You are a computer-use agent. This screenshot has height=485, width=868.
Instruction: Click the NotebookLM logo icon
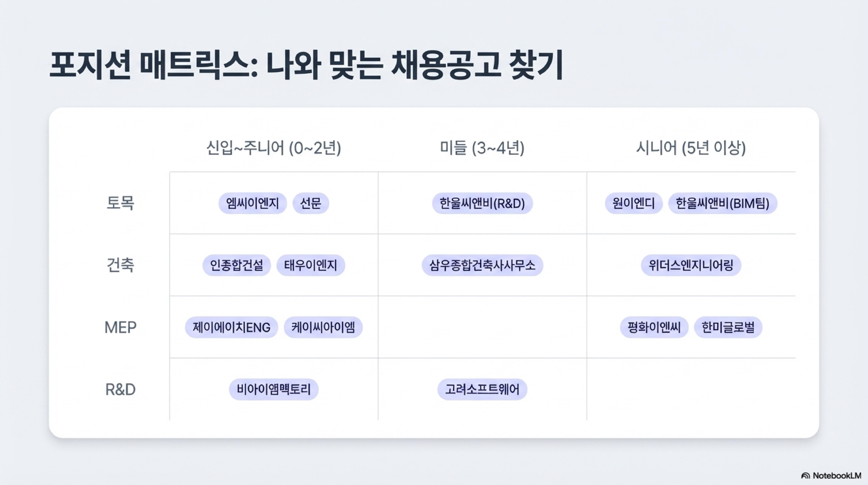(805, 476)
